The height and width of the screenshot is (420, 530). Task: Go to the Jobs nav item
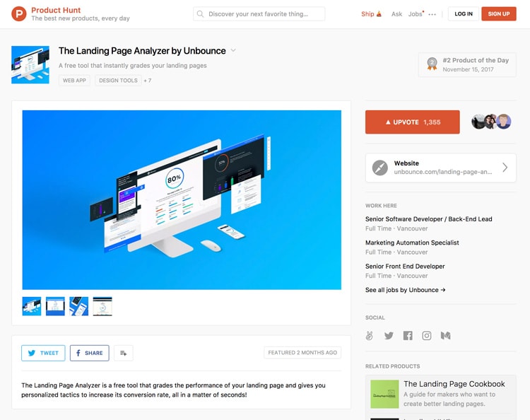pyautogui.click(x=416, y=14)
